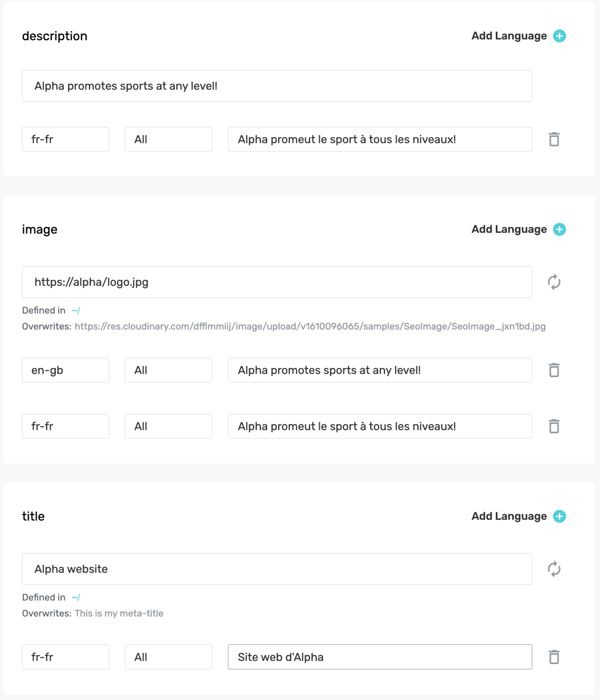Open the All selector beside en-gb
Image resolution: width=600 pixels, height=700 pixels.
click(x=168, y=370)
